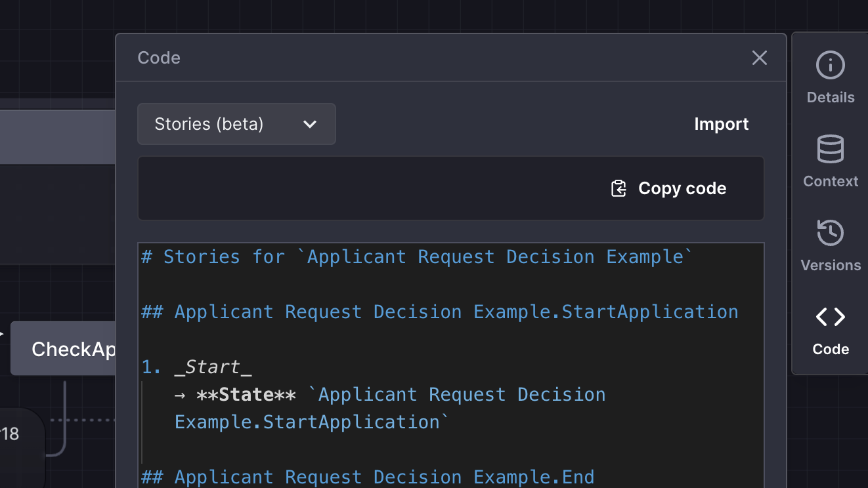Open the Versions history panel
Image resolution: width=868 pixels, height=488 pixels.
[831, 247]
